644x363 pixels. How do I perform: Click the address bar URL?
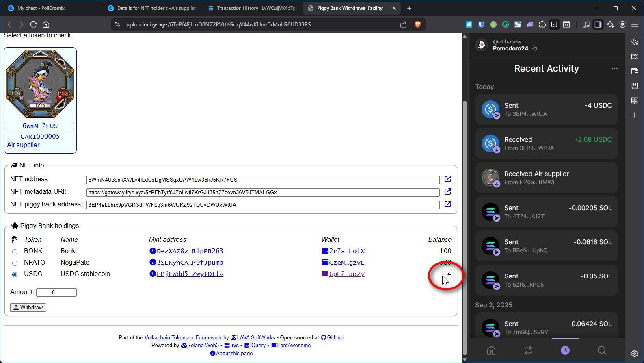click(x=218, y=24)
